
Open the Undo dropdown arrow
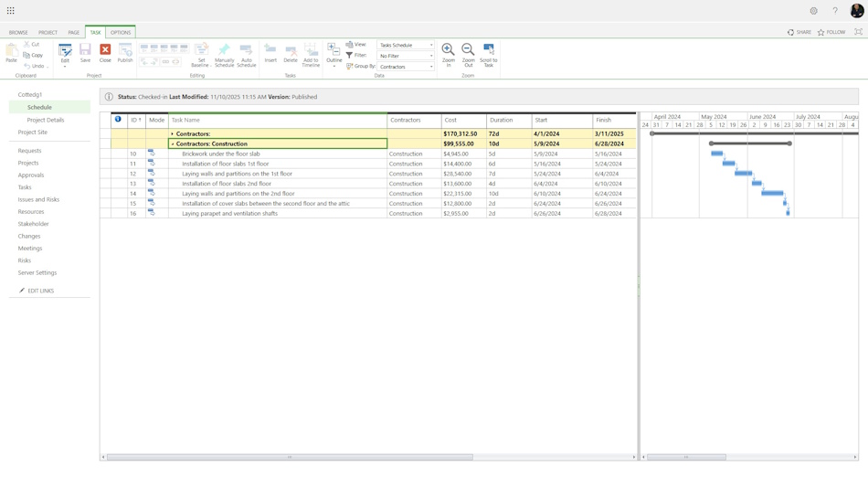tap(48, 67)
